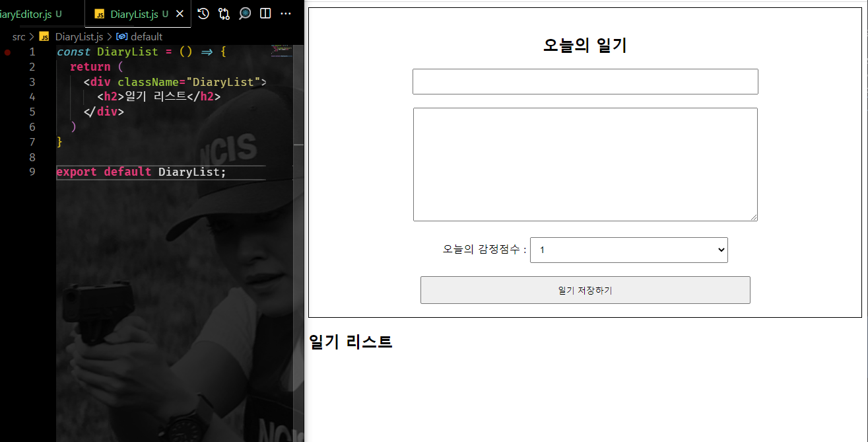Screen dimensions: 868x442
Task: Open the More Actions ellipsis menu
Action: (286, 13)
